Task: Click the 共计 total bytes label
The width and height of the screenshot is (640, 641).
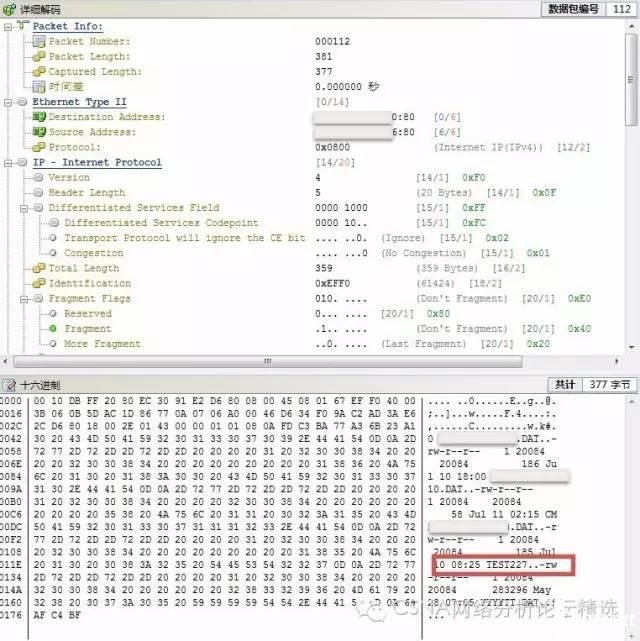Action: pyautogui.click(x=566, y=384)
